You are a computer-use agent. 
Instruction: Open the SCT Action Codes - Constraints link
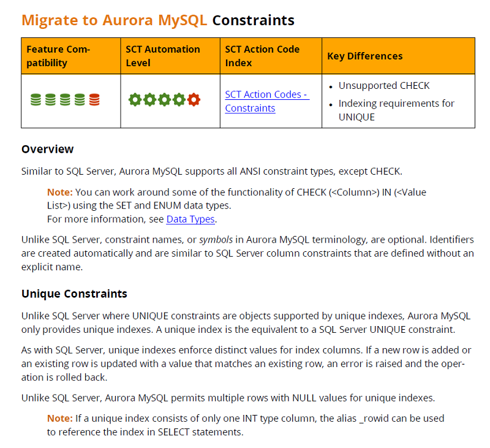pos(267,101)
